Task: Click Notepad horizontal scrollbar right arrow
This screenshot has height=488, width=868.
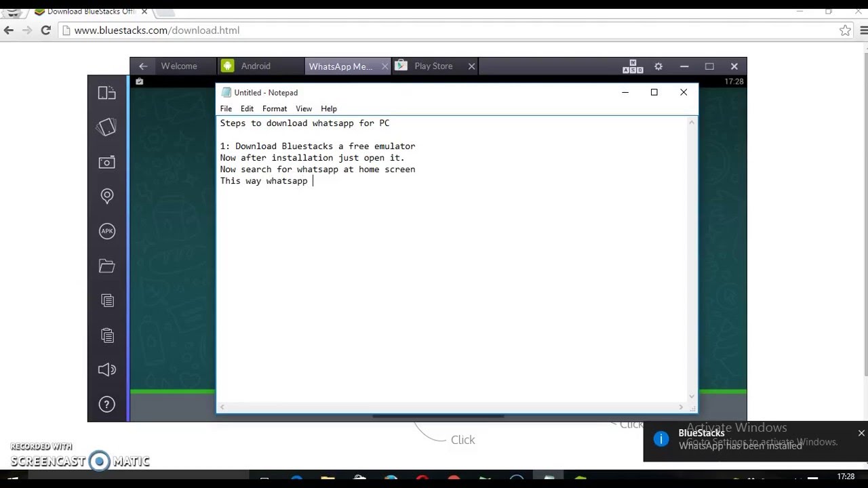Action: (x=681, y=407)
